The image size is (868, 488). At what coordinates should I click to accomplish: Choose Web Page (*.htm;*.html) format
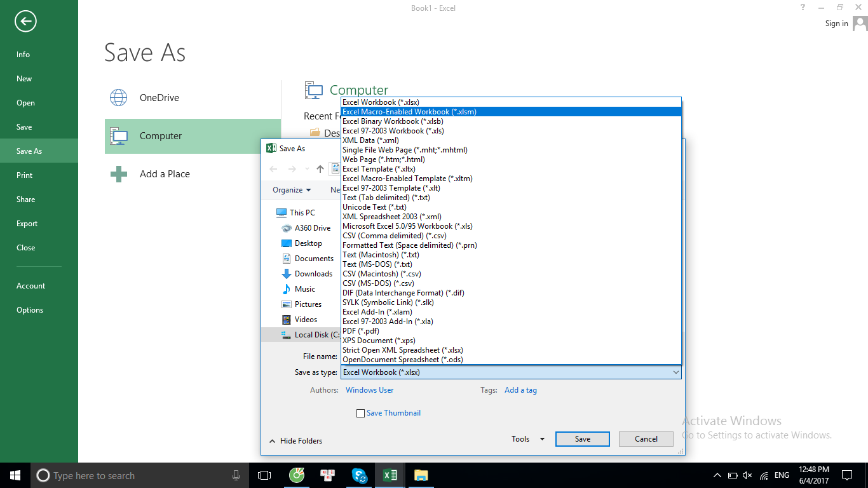click(511, 159)
